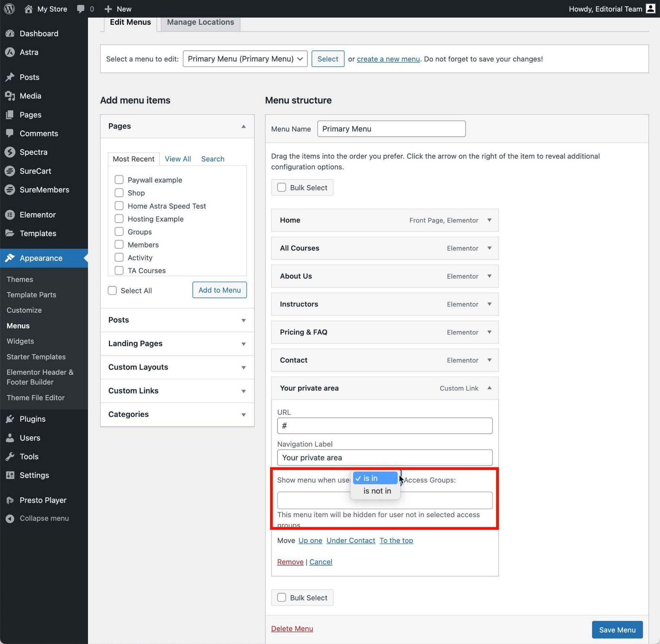Open the Primary Menu selection dropdown
This screenshot has height=644, width=660.
245,59
